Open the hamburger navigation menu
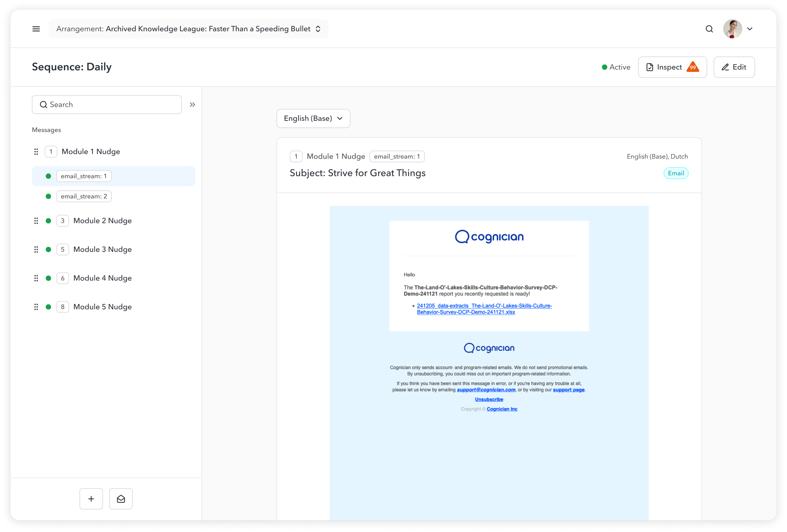This screenshot has width=787, height=532. click(36, 29)
